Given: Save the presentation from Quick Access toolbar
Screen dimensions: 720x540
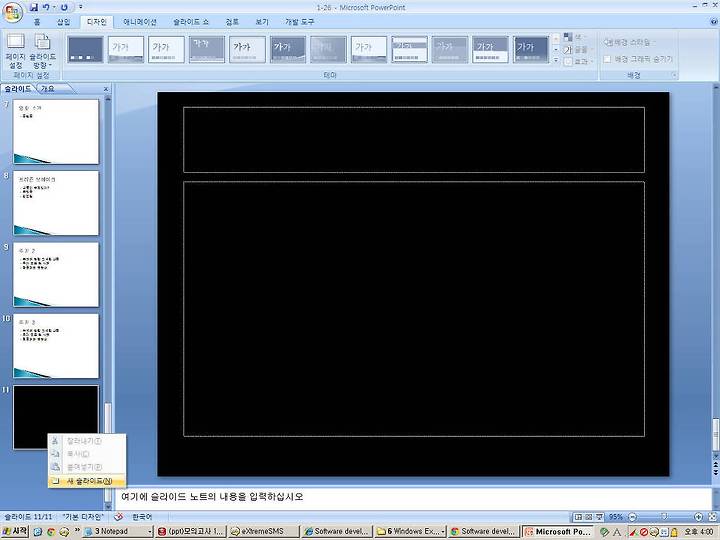Looking at the screenshot, I should pyautogui.click(x=34, y=7).
